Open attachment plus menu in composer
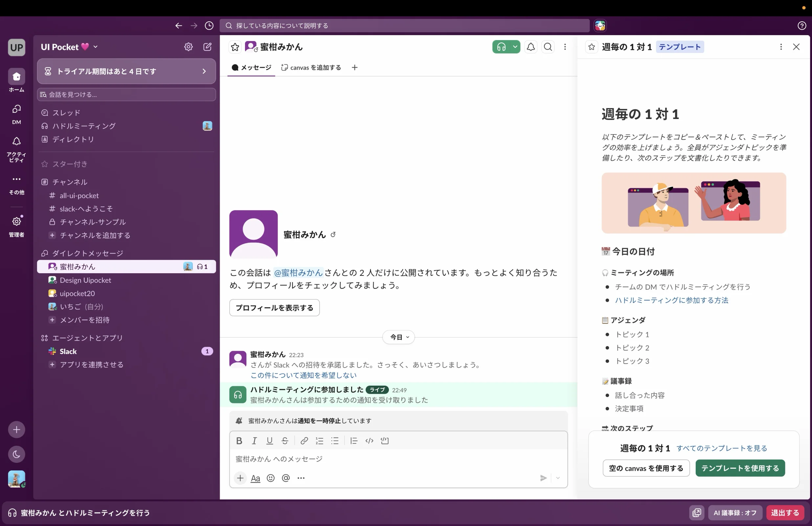 point(240,478)
